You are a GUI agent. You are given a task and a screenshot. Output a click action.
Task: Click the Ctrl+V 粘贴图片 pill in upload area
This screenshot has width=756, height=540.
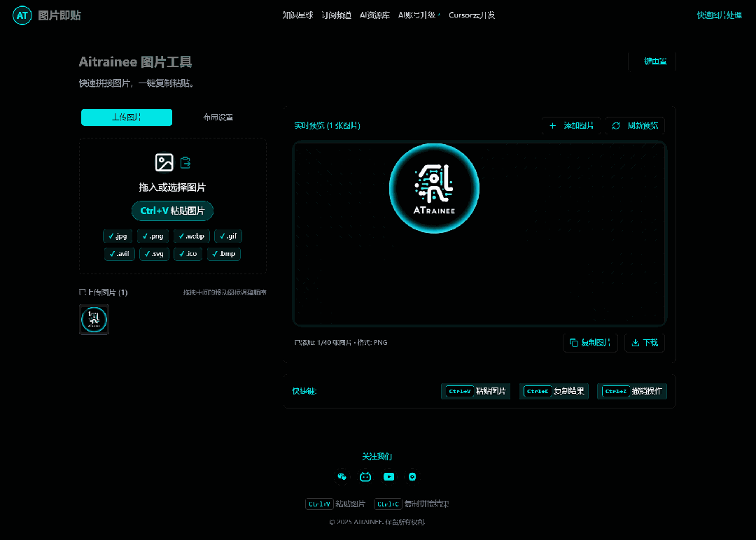click(173, 211)
